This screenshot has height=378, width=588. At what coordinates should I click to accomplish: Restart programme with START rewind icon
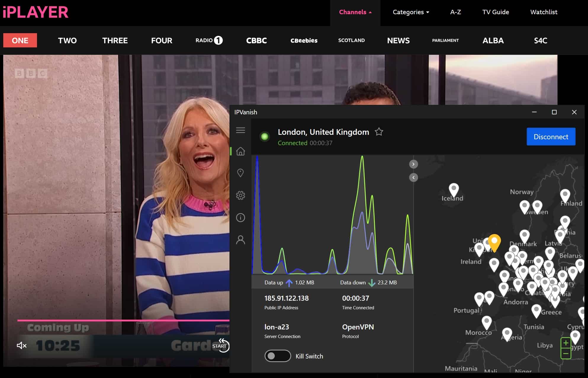pyautogui.click(x=221, y=345)
